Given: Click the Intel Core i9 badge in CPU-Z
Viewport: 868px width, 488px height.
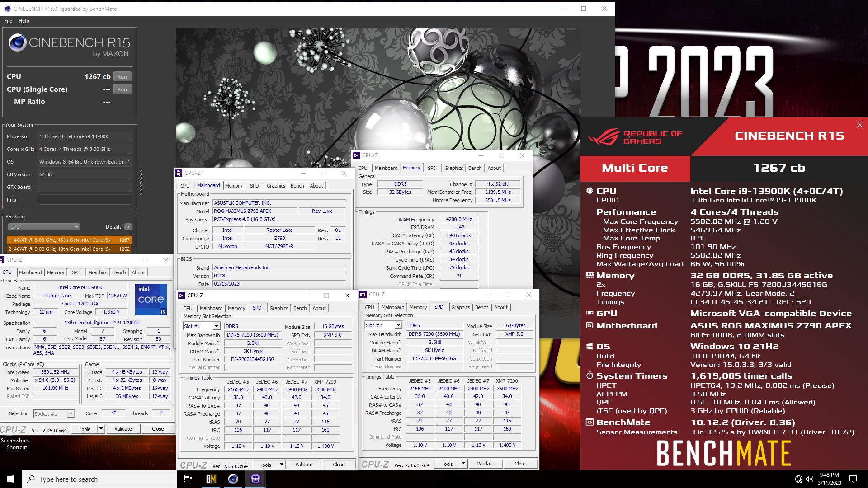Looking at the screenshot, I should (151, 299).
